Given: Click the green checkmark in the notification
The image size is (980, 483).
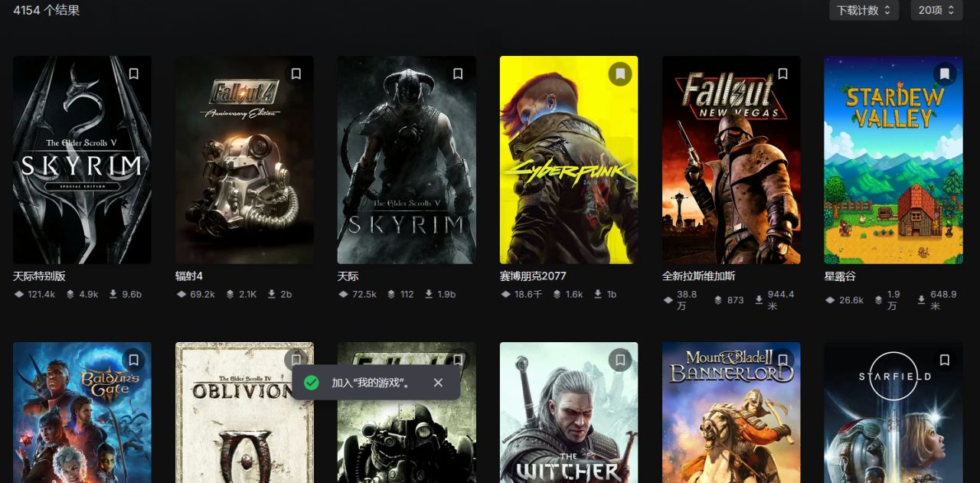Looking at the screenshot, I should coord(312,382).
